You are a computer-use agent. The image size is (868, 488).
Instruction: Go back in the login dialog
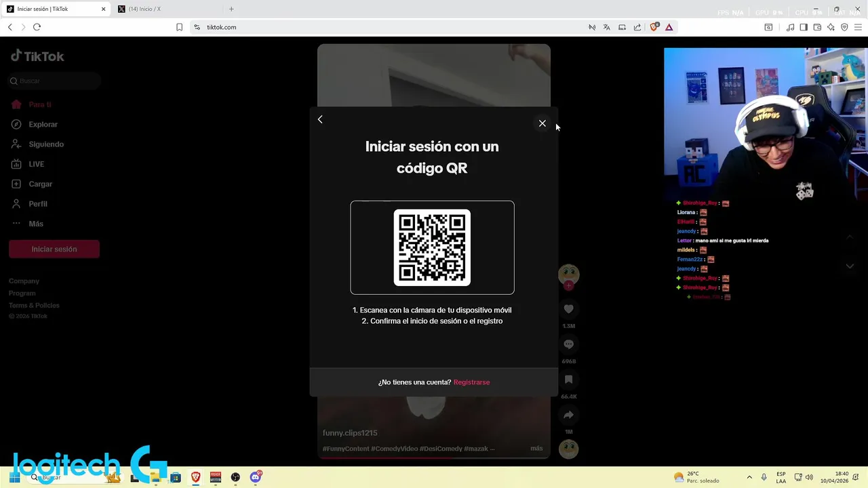320,119
